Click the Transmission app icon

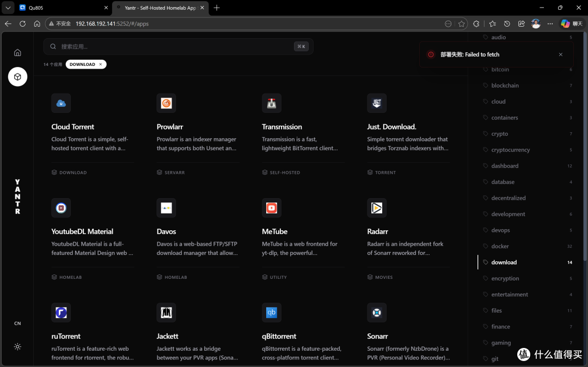pyautogui.click(x=272, y=103)
